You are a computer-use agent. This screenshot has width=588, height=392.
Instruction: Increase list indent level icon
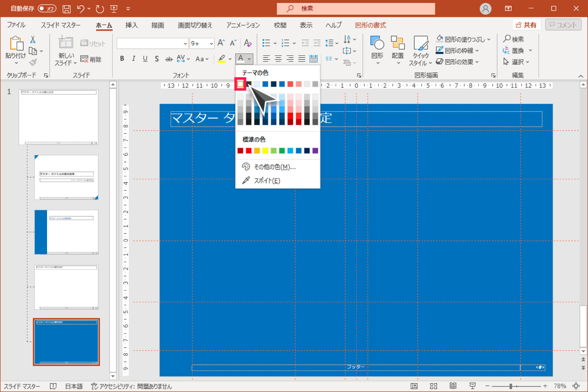(x=317, y=43)
